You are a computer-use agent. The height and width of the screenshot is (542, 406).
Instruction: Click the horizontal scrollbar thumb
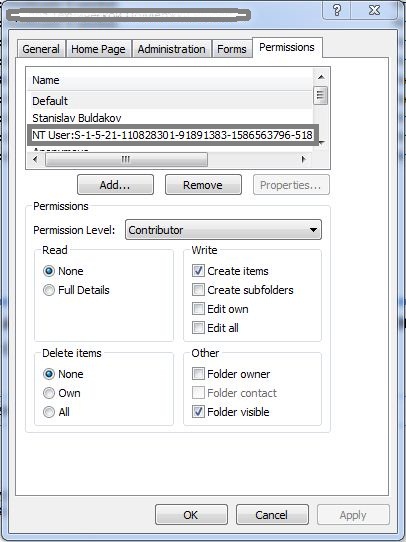click(126, 159)
